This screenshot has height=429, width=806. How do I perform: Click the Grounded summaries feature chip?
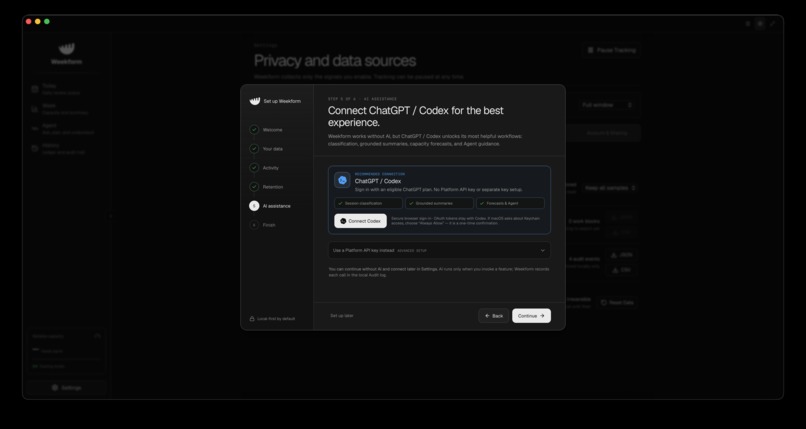tap(439, 203)
